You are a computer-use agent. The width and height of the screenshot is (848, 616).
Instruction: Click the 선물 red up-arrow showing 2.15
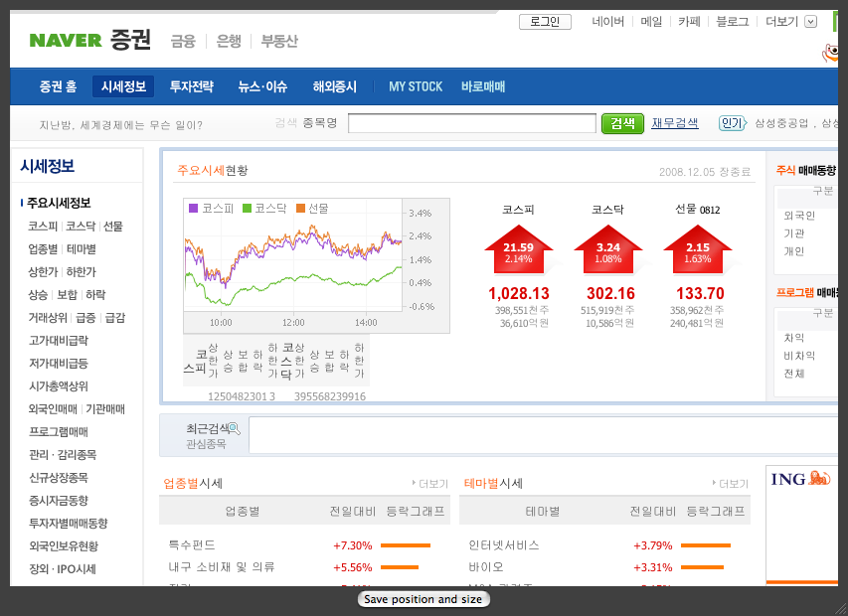698,248
